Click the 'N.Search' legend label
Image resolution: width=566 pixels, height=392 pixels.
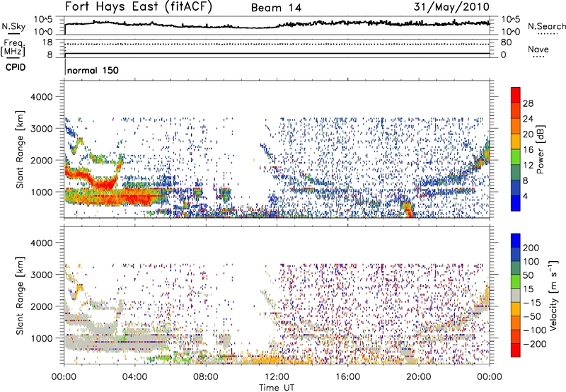point(546,26)
